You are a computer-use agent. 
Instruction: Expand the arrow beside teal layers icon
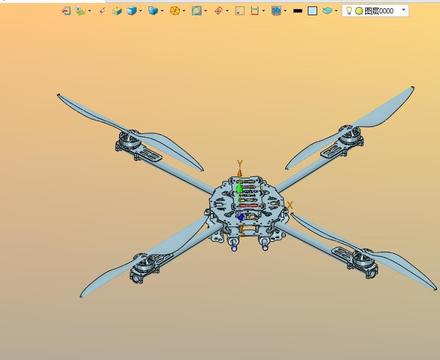tap(336, 11)
